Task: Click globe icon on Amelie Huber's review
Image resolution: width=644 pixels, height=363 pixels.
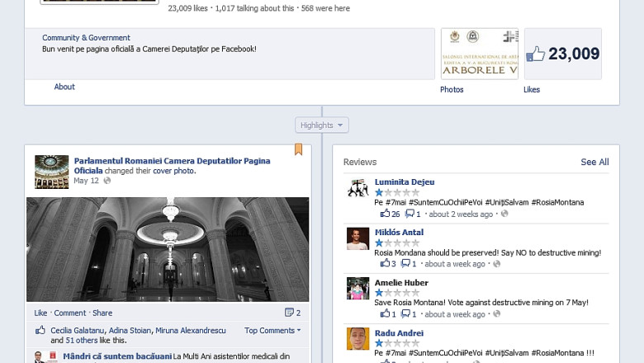Action: (x=496, y=313)
